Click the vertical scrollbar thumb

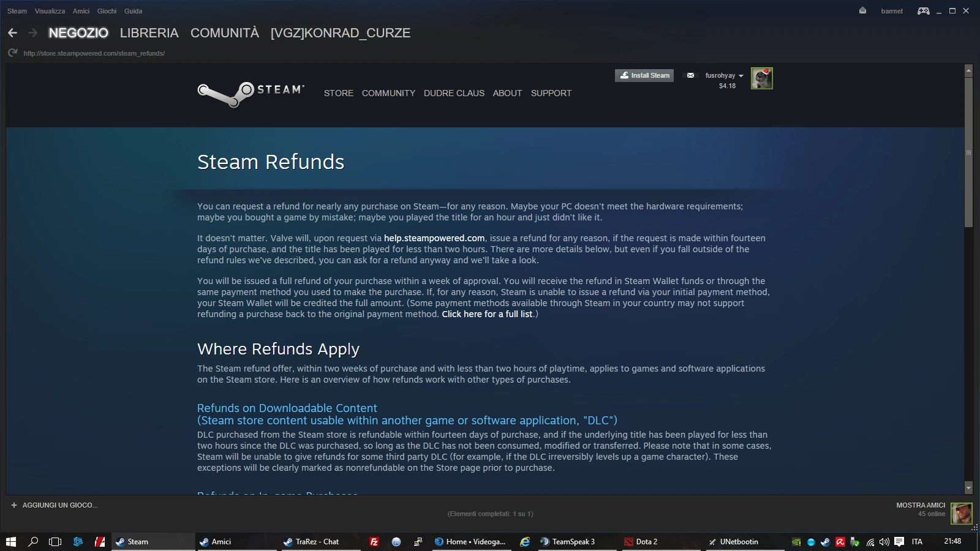pyautogui.click(x=968, y=152)
